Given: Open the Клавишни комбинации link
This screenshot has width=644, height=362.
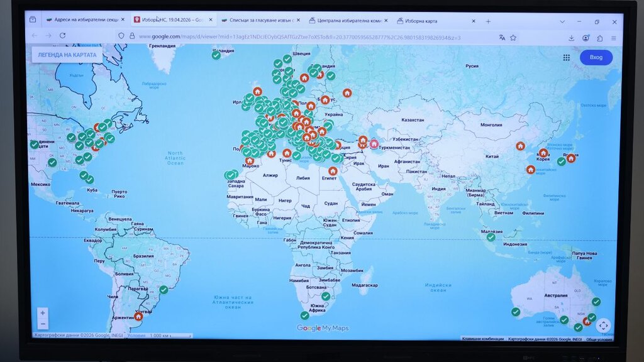Looking at the screenshot, I should (x=482, y=338).
